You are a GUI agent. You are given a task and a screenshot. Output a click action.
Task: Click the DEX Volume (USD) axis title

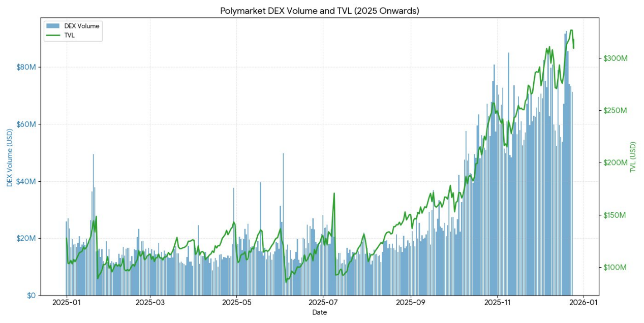pos(10,156)
